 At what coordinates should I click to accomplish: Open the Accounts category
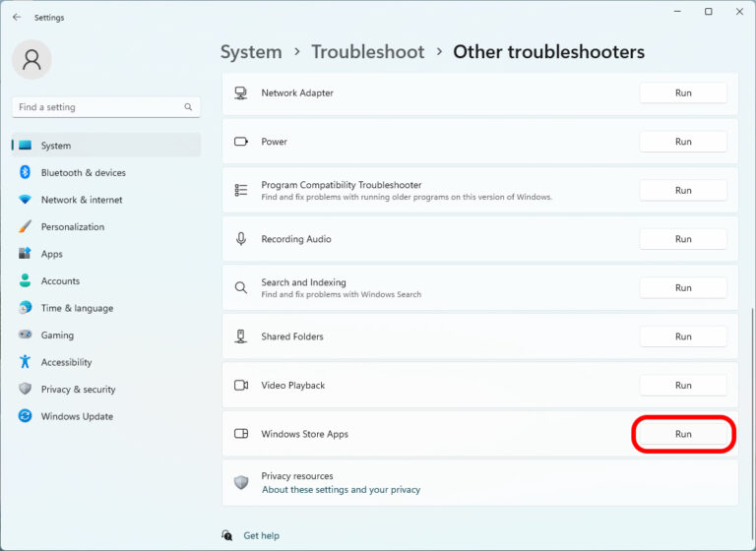tap(106, 280)
